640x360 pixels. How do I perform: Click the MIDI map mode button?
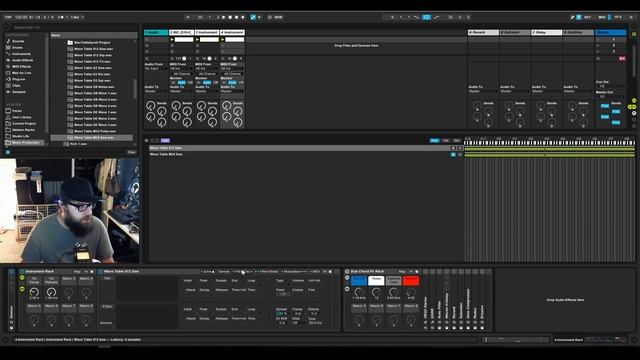(602, 17)
